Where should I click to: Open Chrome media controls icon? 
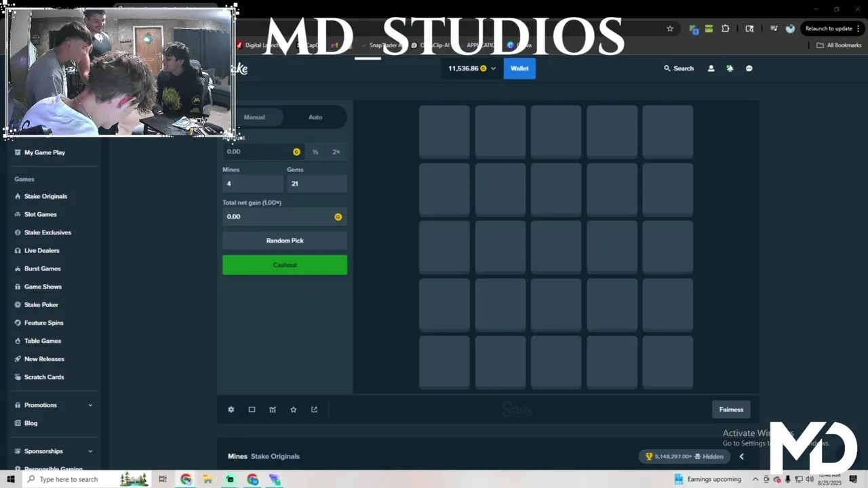point(774,28)
